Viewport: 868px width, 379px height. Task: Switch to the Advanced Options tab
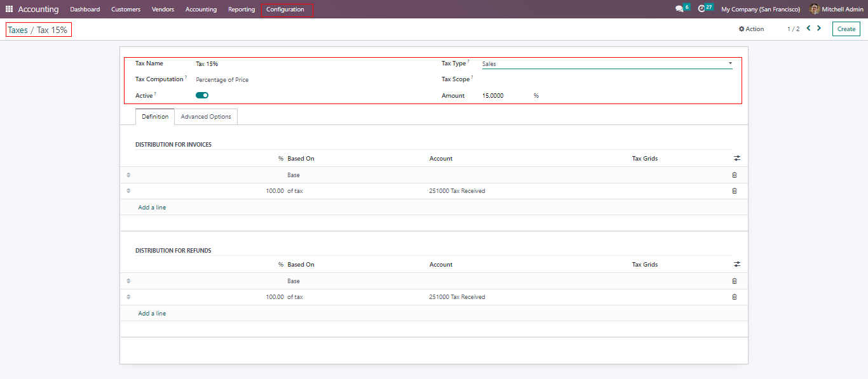pyautogui.click(x=206, y=117)
